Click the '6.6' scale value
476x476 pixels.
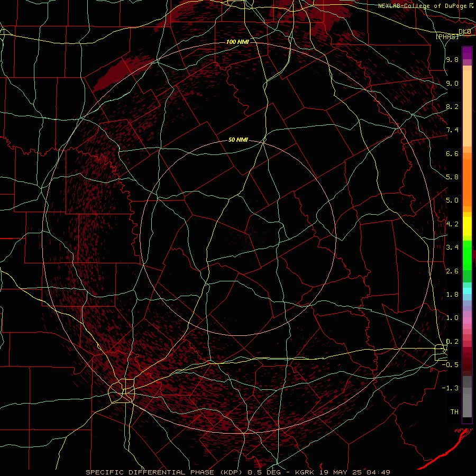[x=452, y=153]
